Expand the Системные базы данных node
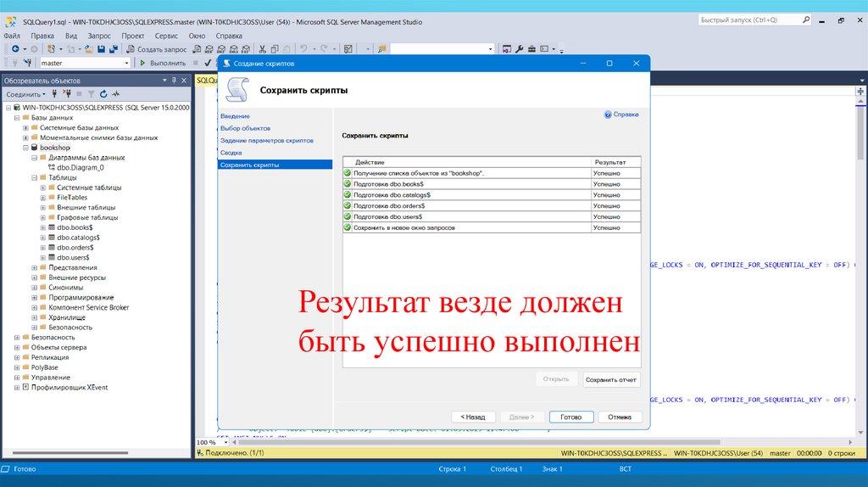This screenshot has height=487, width=868. coord(25,128)
